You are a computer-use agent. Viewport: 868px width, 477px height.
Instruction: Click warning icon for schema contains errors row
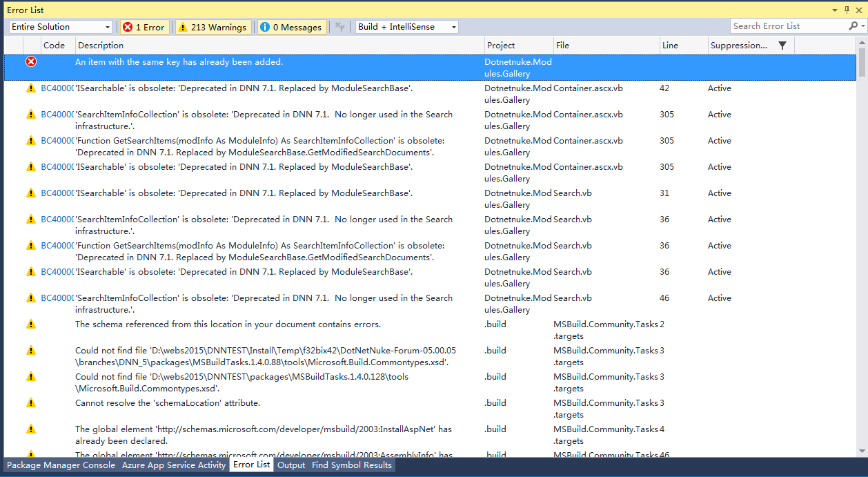coord(31,324)
